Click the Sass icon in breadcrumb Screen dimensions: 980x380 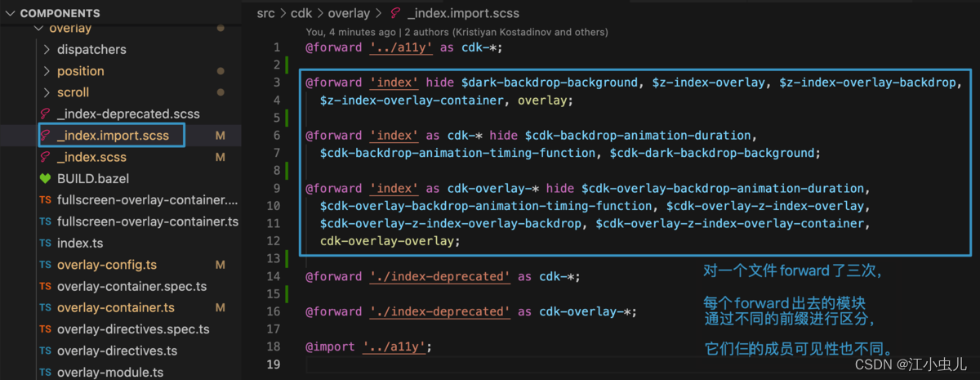pyautogui.click(x=395, y=13)
